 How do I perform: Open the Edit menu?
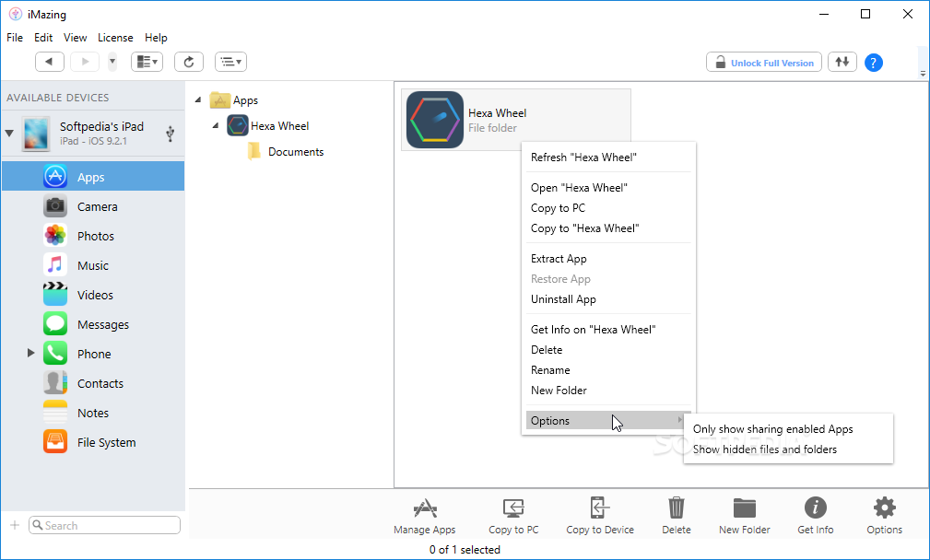tap(43, 38)
